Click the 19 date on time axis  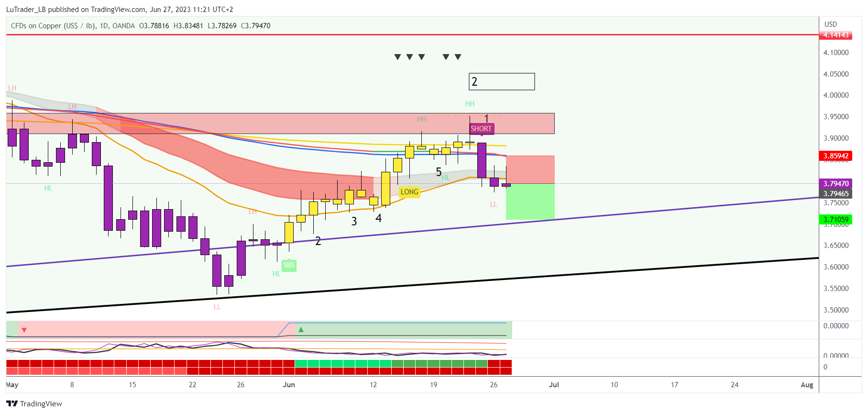point(433,385)
